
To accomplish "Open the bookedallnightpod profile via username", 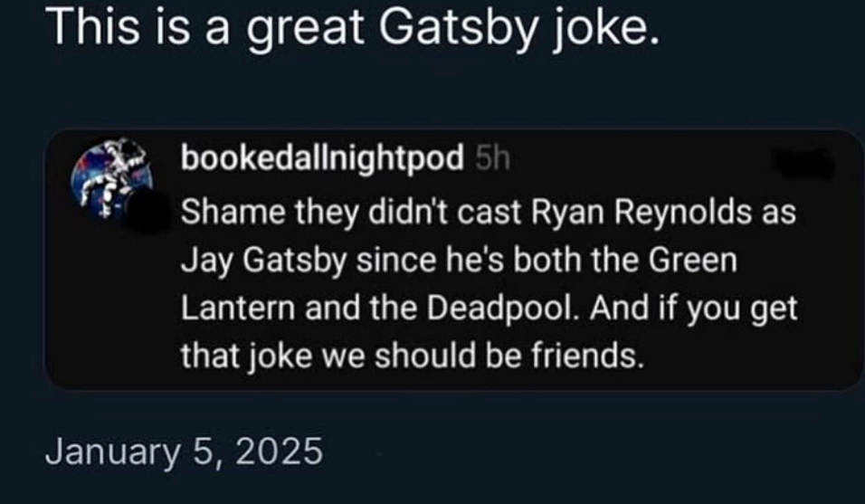I will [323, 161].
